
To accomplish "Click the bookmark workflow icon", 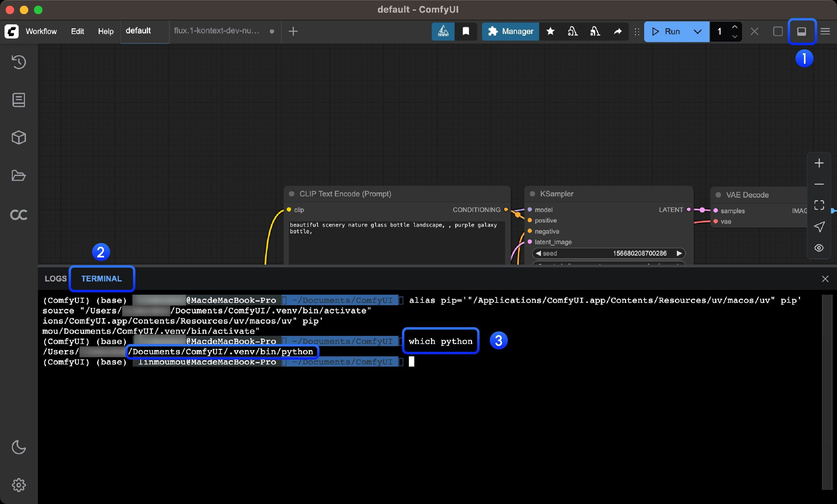I will pos(466,31).
